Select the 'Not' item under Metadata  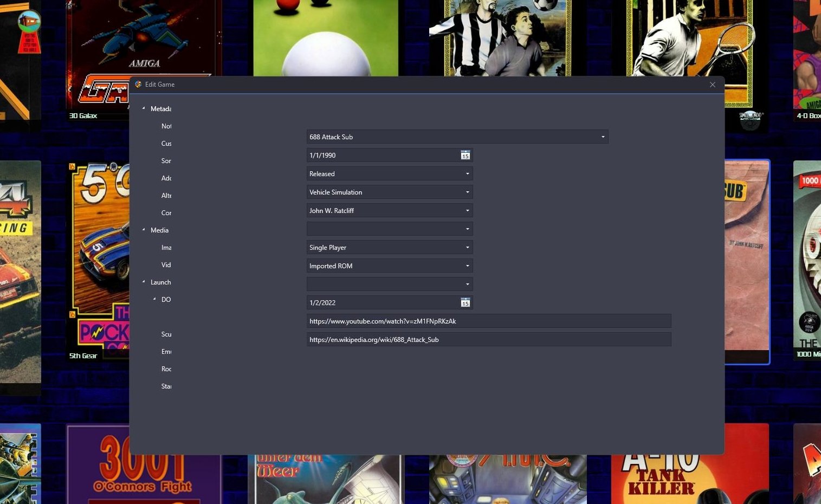166,126
